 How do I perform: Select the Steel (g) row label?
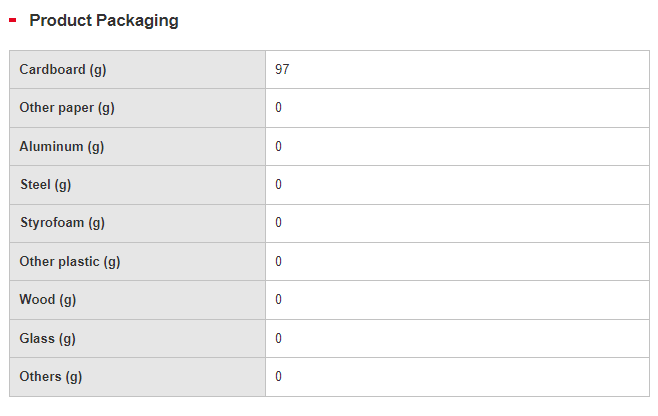45,185
